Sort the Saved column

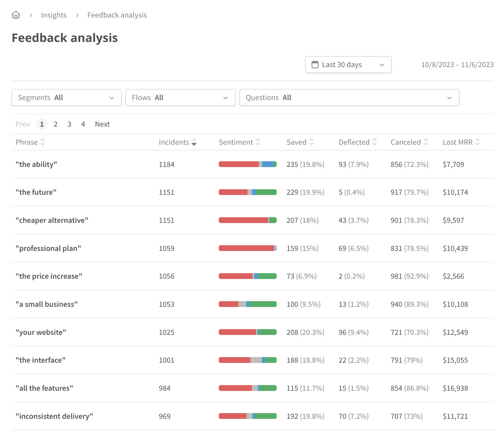pyautogui.click(x=311, y=142)
